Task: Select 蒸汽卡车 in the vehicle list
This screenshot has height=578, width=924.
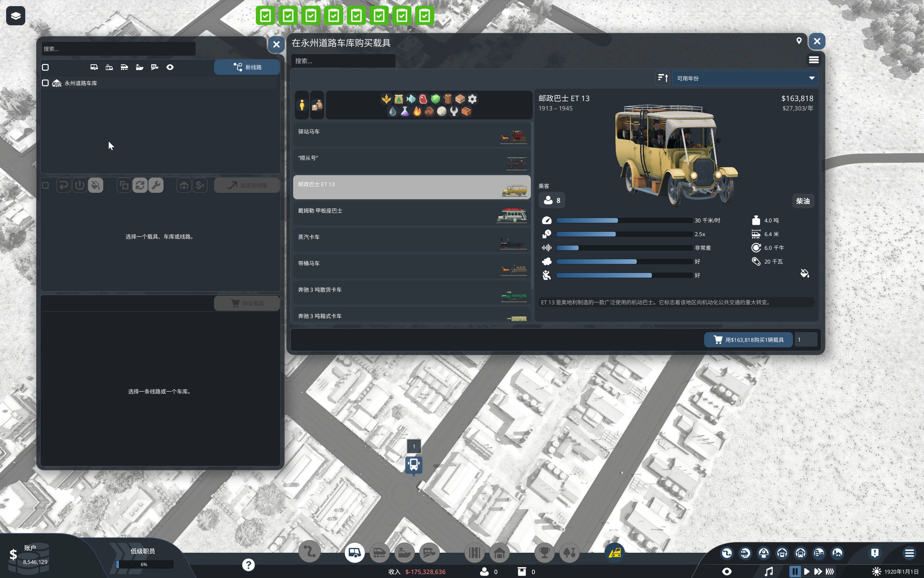Action: pos(412,240)
